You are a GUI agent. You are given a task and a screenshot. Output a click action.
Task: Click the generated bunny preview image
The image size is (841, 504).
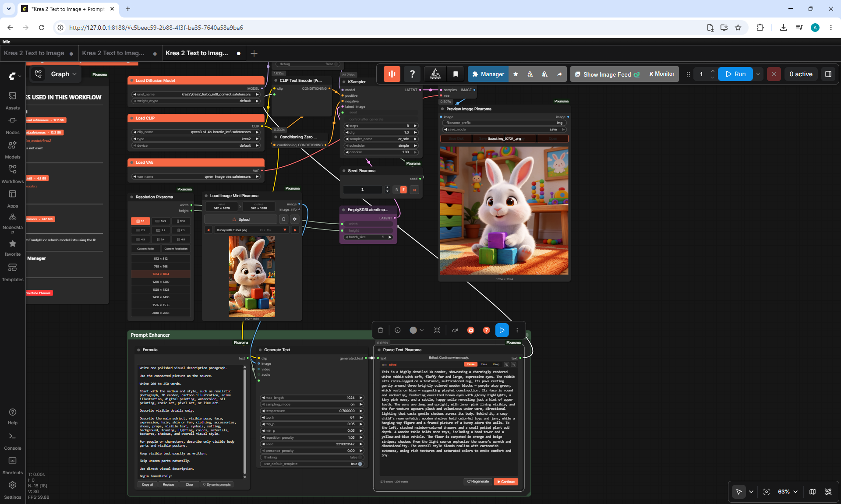click(504, 211)
